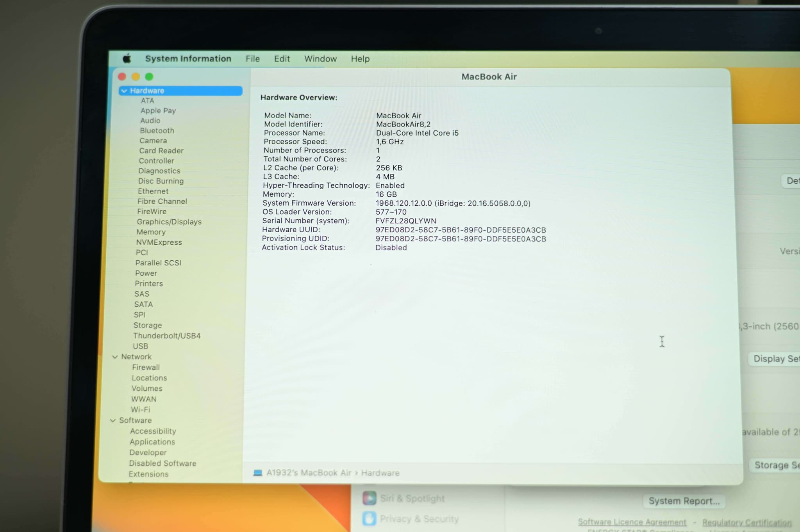Select Parallel SCSI in the sidebar
The image size is (800, 532).
(158, 263)
